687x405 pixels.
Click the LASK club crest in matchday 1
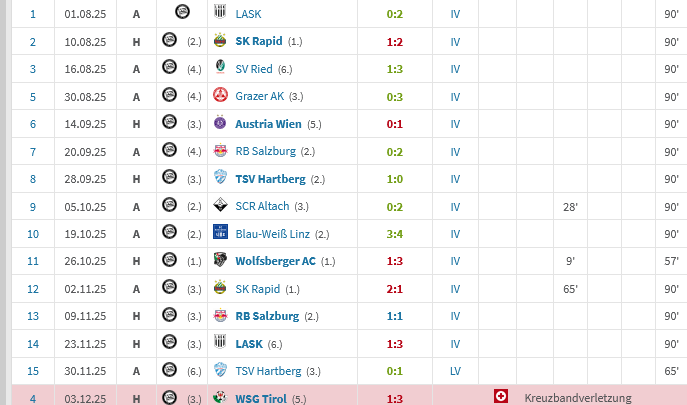coord(220,14)
